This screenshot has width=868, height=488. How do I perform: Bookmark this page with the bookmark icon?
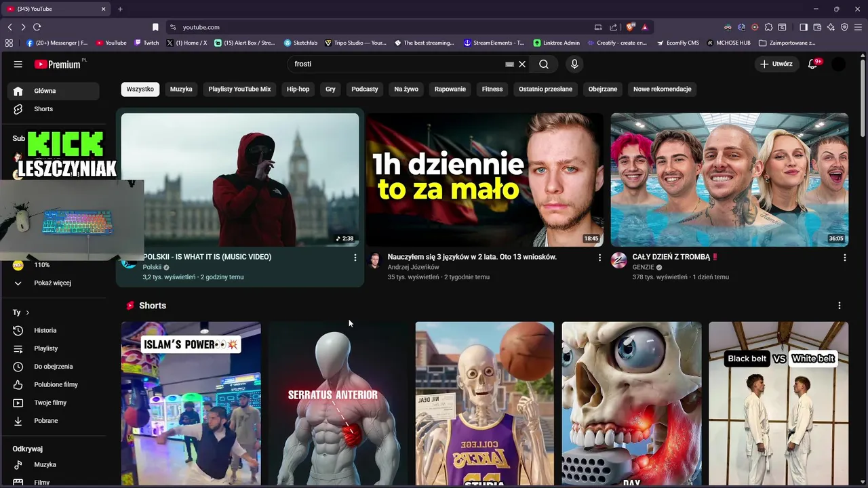(155, 27)
